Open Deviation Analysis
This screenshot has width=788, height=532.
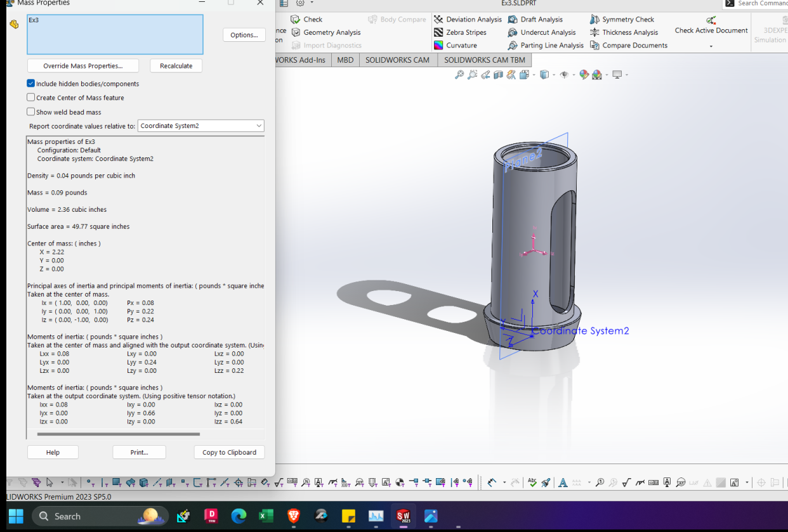point(468,20)
